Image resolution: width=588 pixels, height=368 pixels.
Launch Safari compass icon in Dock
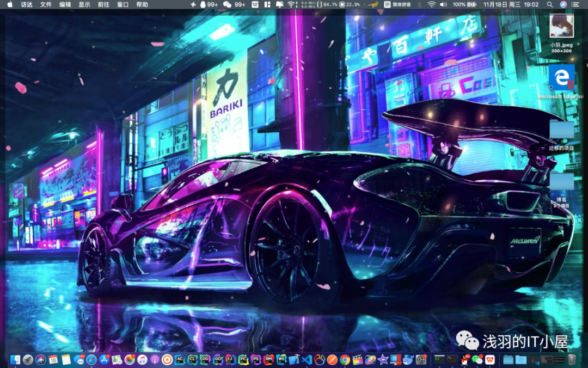pos(91,360)
